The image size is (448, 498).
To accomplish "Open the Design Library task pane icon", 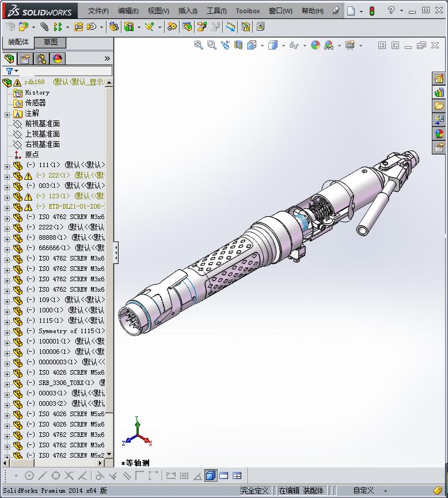I will pyautogui.click(x=439, y=92).
